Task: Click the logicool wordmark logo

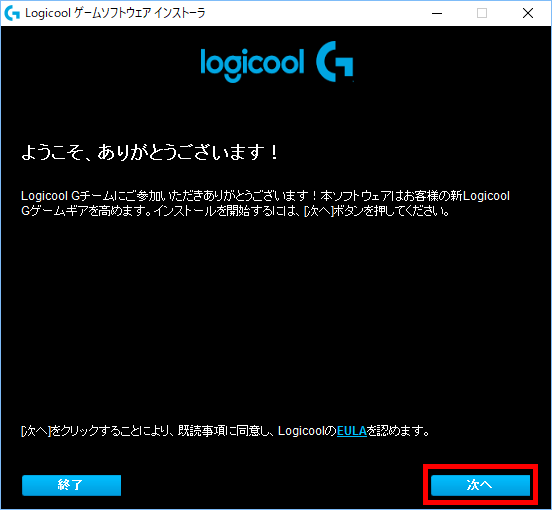Action: (x=252, y=65)
